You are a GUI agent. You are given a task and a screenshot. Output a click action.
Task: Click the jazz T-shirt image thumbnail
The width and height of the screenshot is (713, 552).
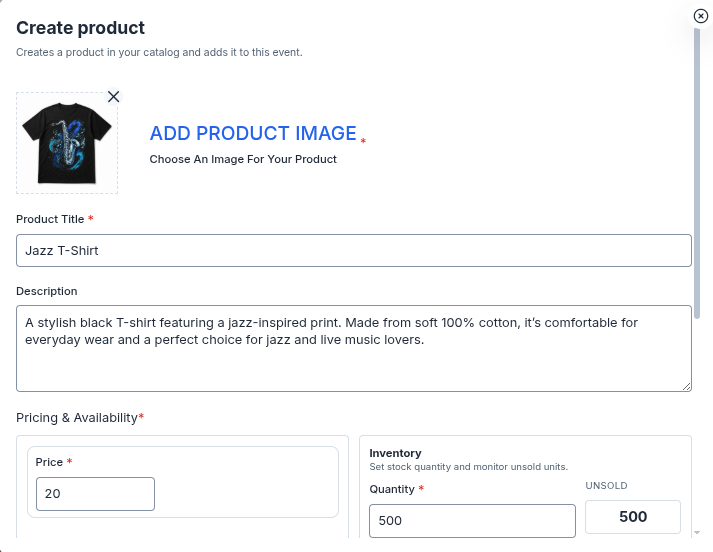67,143
